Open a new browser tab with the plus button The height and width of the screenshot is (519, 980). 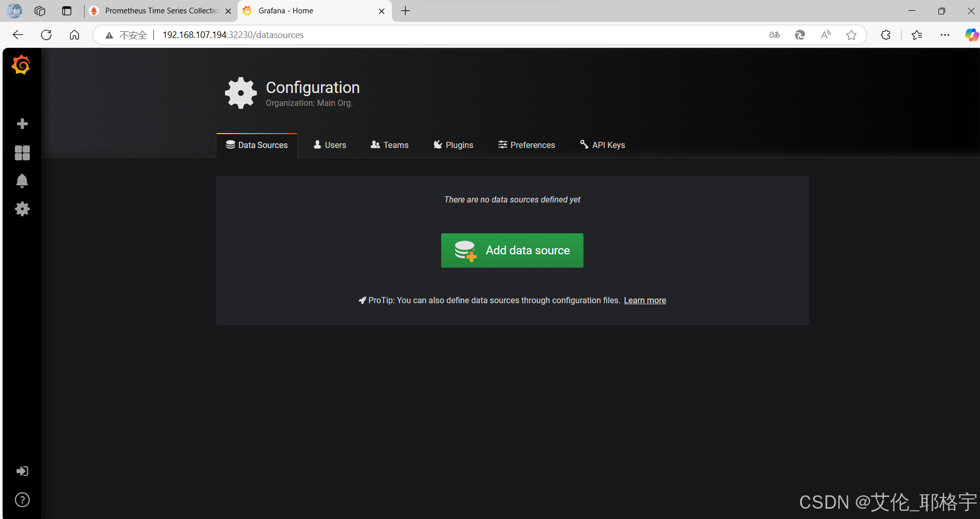click(x=405, y=11)
